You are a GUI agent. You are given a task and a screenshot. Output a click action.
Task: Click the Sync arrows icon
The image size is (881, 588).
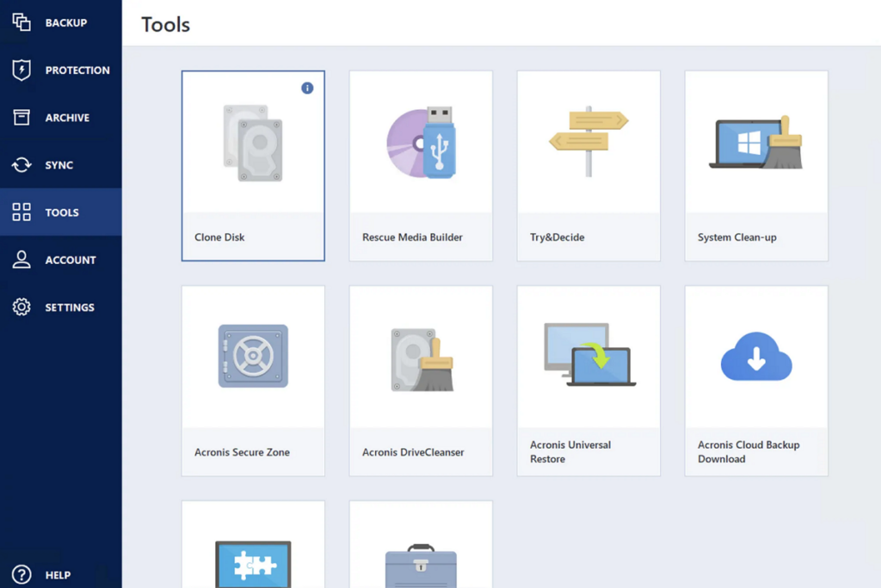click(19, 165)
